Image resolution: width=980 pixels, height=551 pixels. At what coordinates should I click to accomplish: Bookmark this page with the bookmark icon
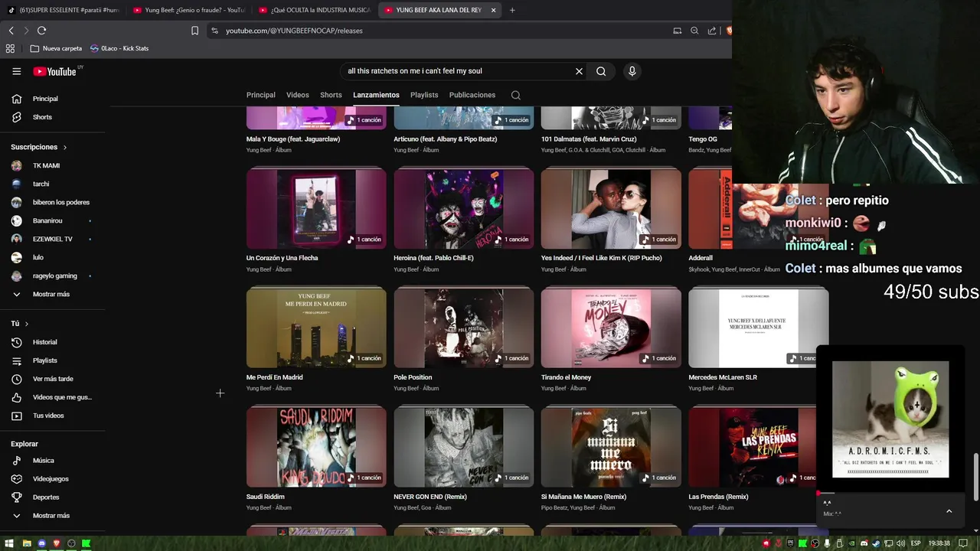pos(194,31)
